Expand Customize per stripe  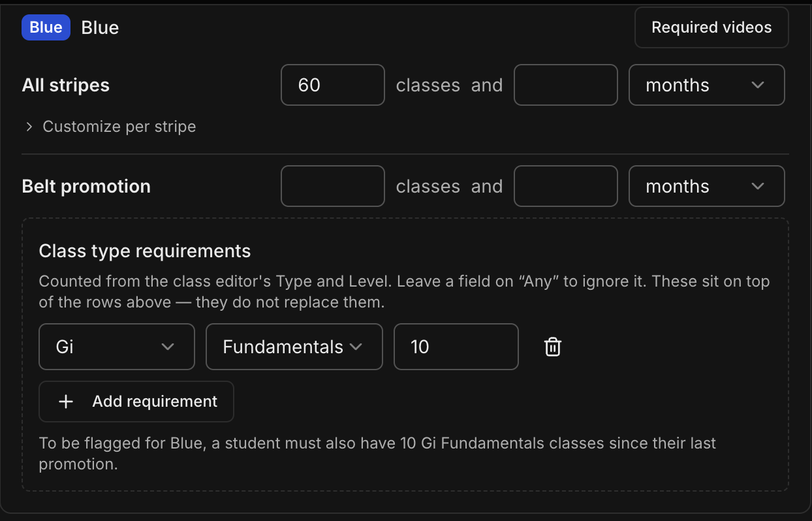(110, 126)
